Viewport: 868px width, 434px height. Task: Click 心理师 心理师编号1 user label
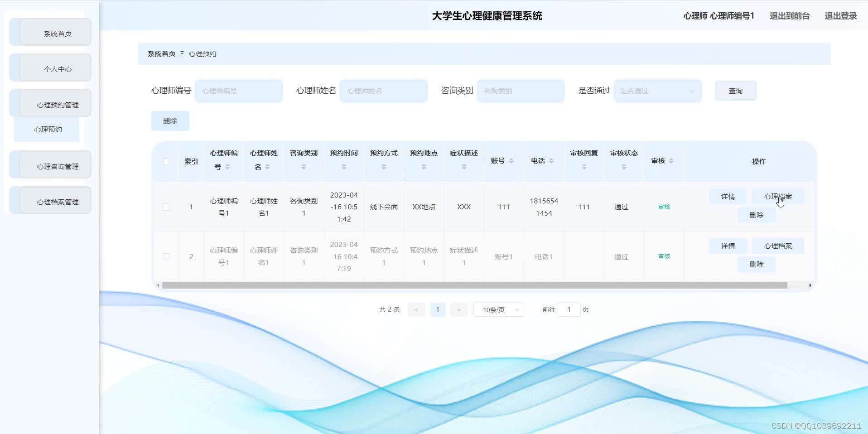point(719,16)
